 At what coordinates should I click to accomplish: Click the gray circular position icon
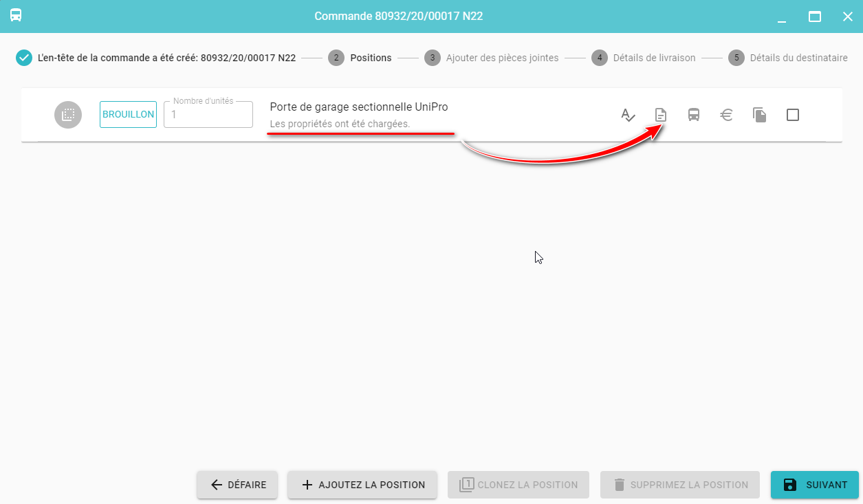tap(68, 115)
